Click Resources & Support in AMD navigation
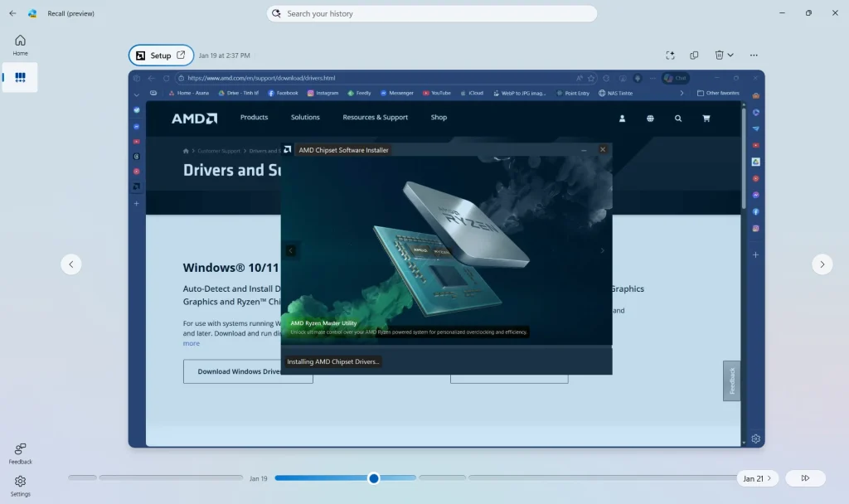The height and width of the screenshot is (504, 849). [x=375, y=118]
